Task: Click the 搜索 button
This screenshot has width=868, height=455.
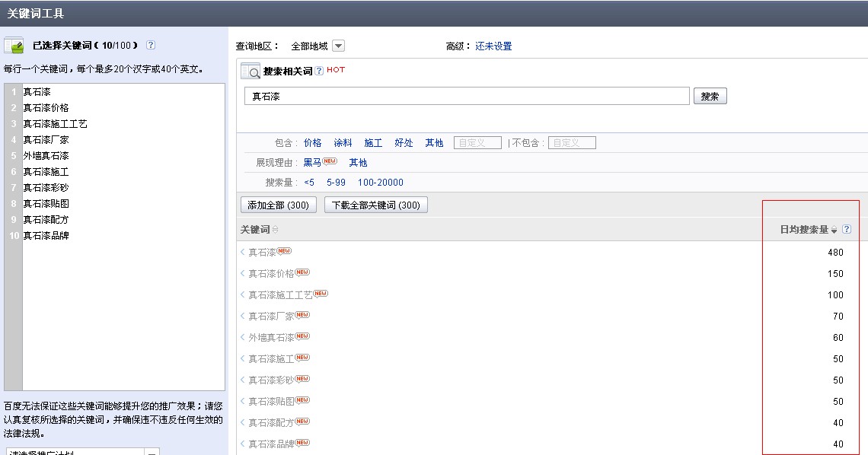Action: click(x=710, y=95)
